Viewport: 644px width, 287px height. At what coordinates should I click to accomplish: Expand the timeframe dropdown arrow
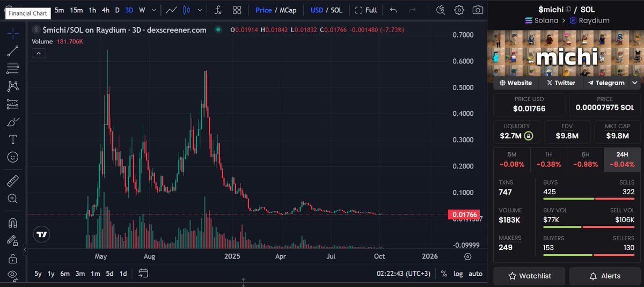point(155,10)
